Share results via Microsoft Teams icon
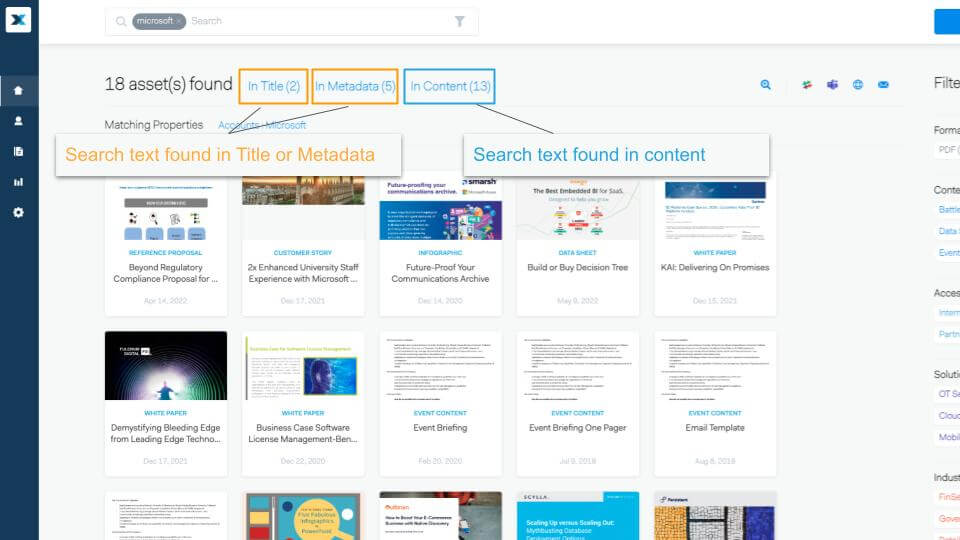The height and width of the screenshot is (540, 960). coord(832,85)
